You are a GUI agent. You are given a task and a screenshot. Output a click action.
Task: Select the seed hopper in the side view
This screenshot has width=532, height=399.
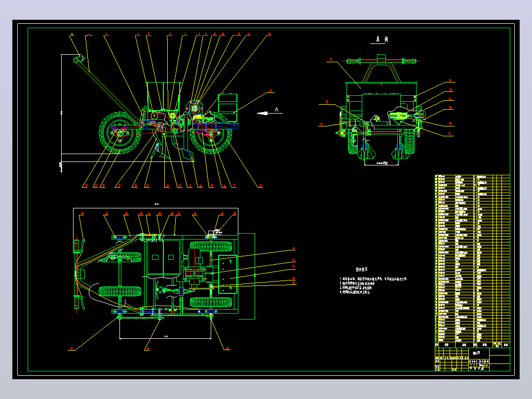point(163,97)
